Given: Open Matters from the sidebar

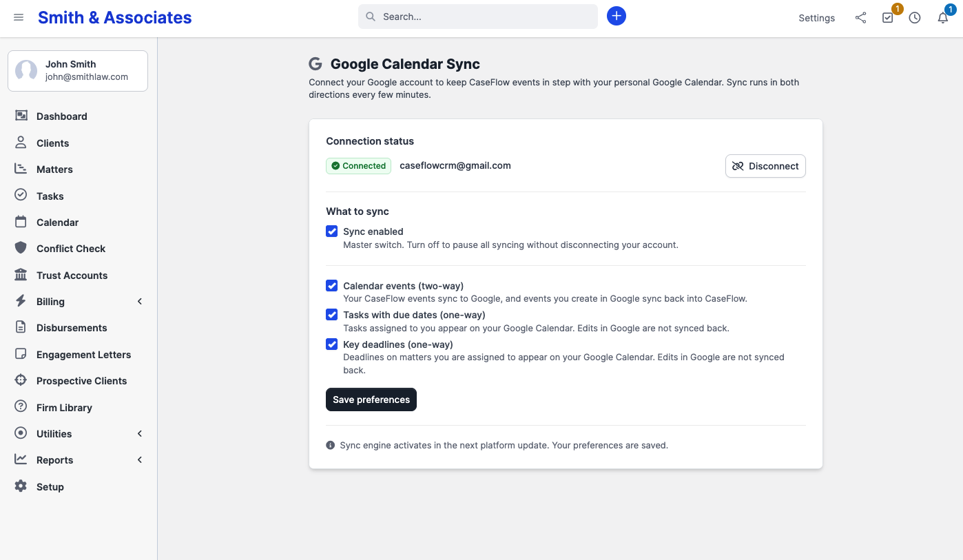Looking at the screenshot, I should pos(79,169).
